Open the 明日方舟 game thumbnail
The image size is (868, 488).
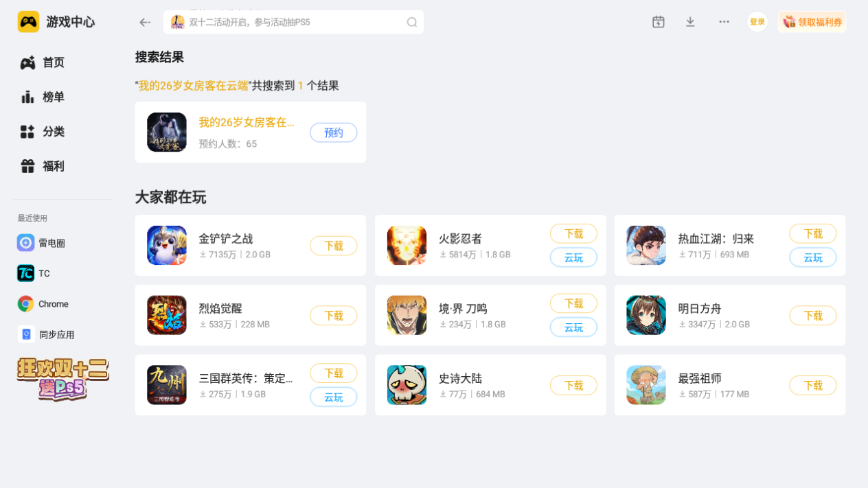(646, 315)
